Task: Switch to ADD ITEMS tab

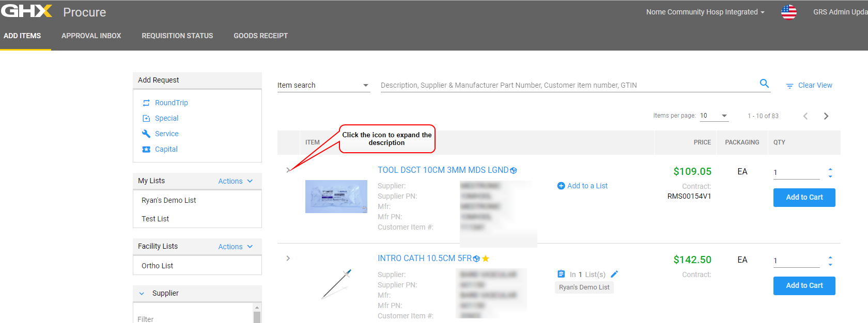Action: coord(22,36)
